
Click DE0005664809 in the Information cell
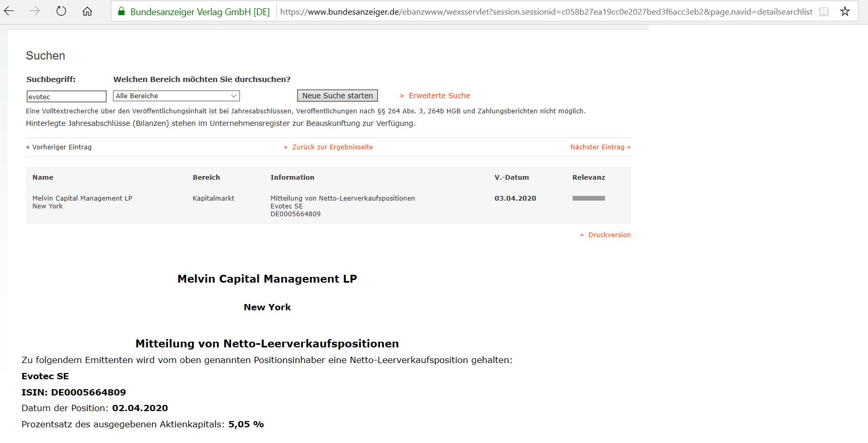[x=295, y=214]
